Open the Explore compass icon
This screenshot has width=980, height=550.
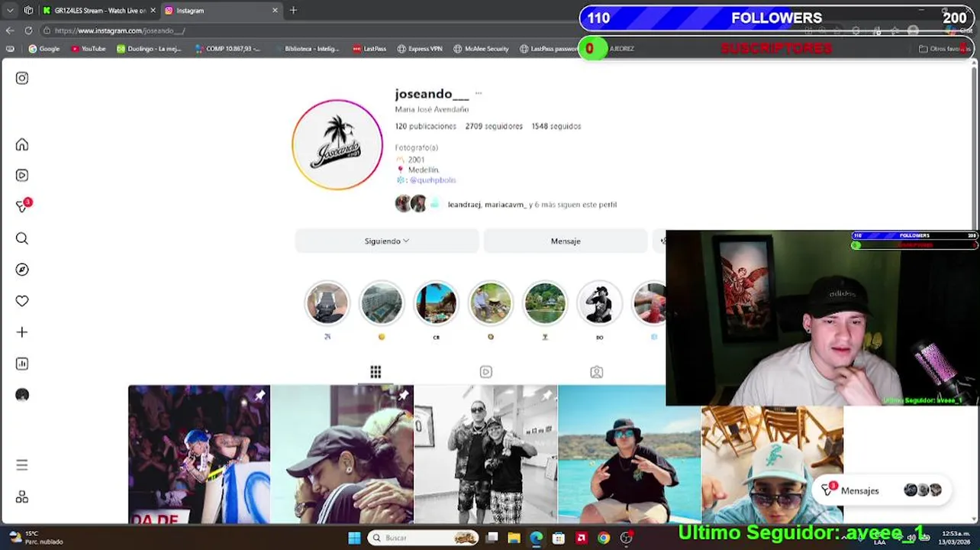[x=22, y=270]
